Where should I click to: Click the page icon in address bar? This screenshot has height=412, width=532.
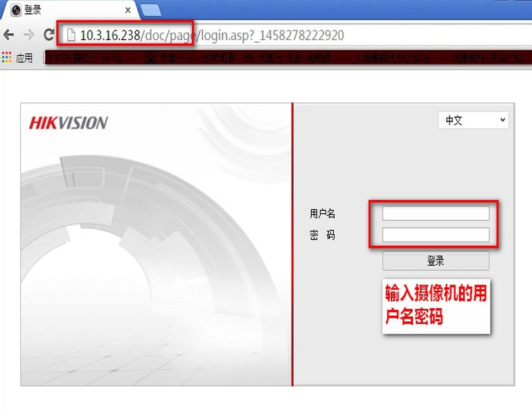point(71,35)
